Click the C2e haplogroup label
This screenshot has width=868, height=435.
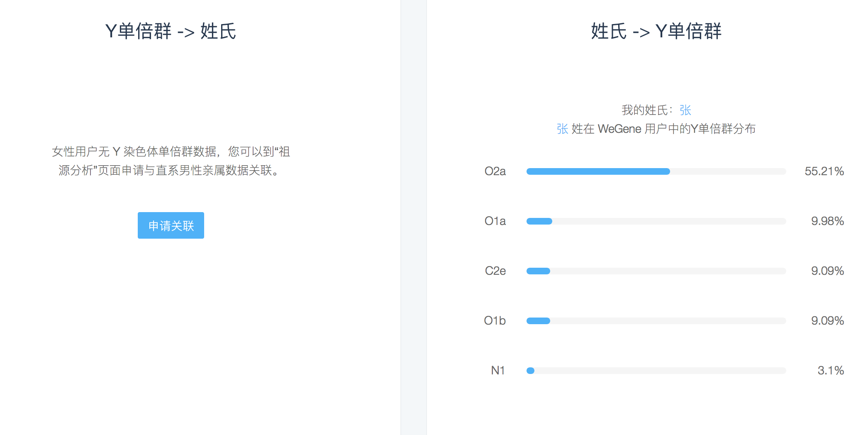tap(495, 271)
